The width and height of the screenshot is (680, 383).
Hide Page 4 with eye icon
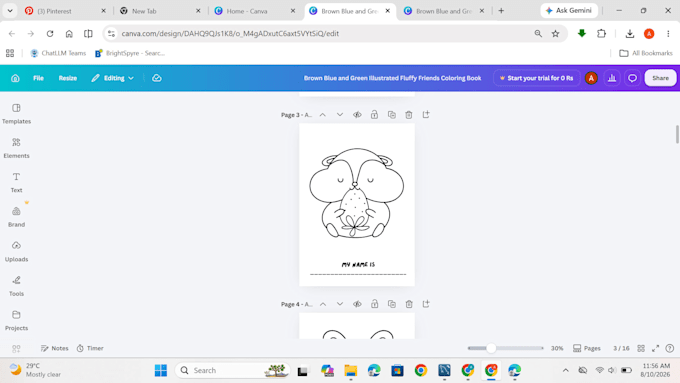357,304
